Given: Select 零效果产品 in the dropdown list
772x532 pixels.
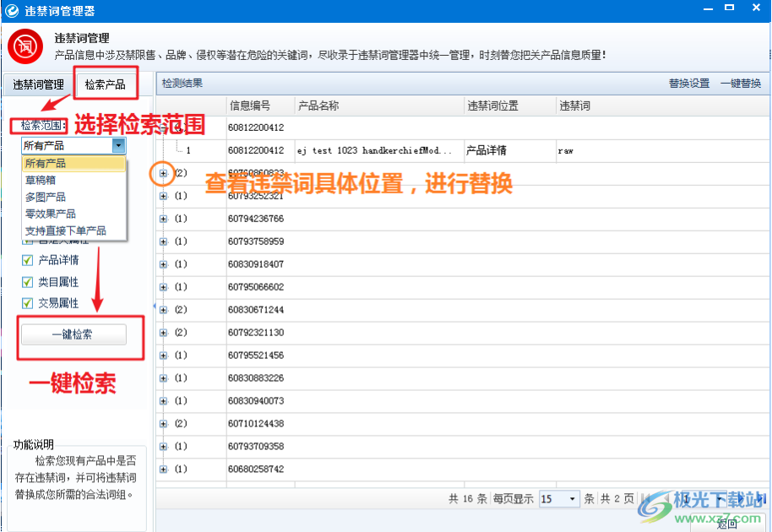Looking at the screenshot, I should point(73,214).
